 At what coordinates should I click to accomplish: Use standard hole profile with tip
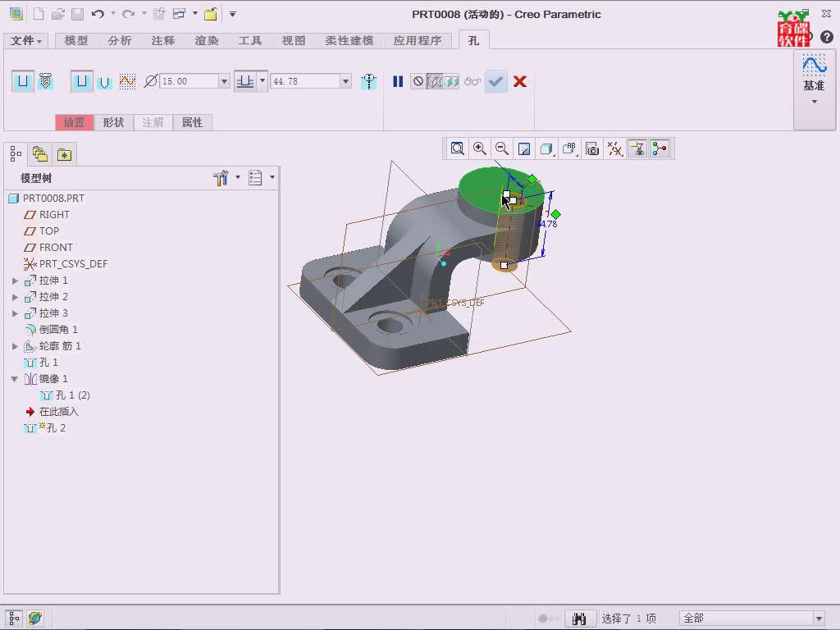click(x=104, y=82)
